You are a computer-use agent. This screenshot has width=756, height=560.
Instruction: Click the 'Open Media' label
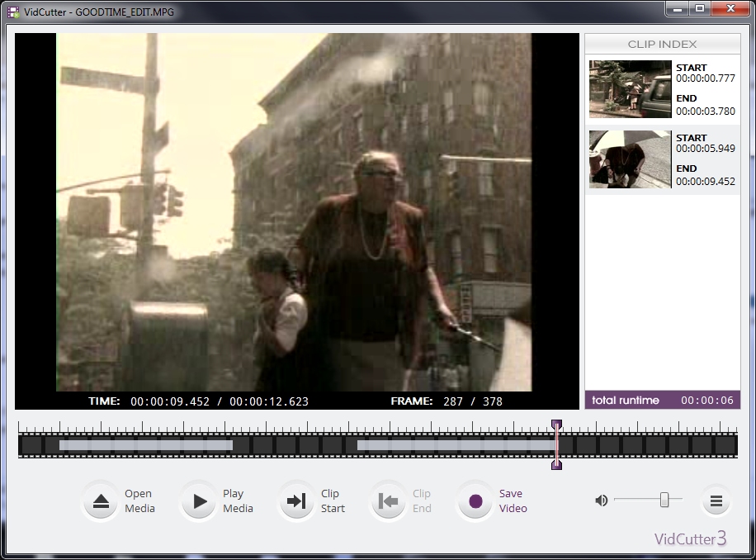(x=139, y=501)
